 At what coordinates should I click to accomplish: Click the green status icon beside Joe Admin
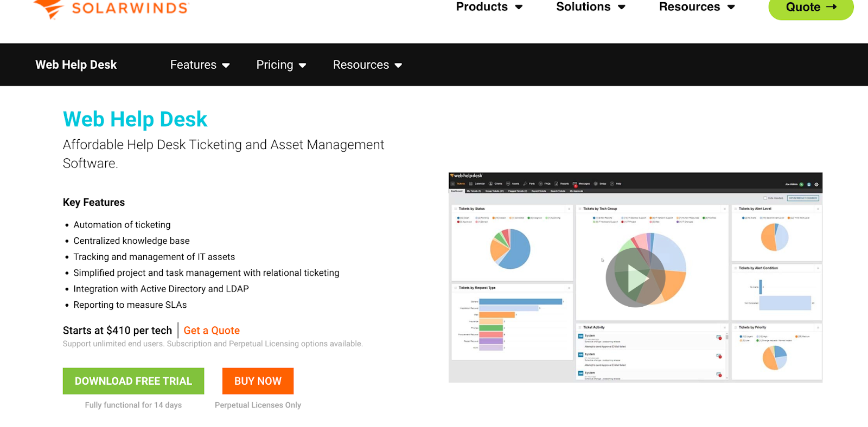[x=801, y=185]
